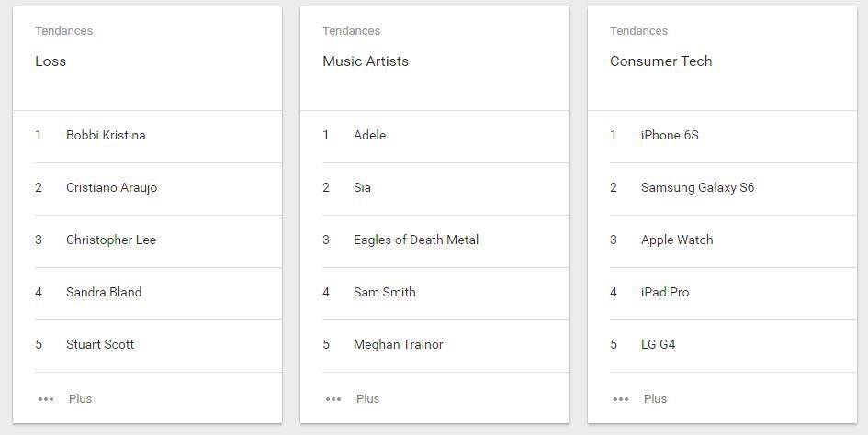
Task: Open Stuart Scott trend entry
Action: (100, 345)
